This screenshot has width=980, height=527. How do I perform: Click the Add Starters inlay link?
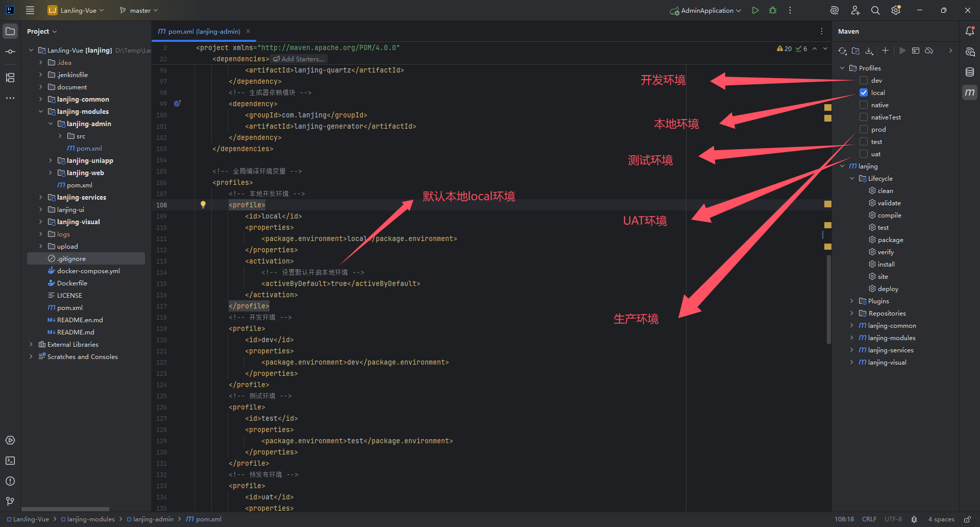[x=299, y=59]
